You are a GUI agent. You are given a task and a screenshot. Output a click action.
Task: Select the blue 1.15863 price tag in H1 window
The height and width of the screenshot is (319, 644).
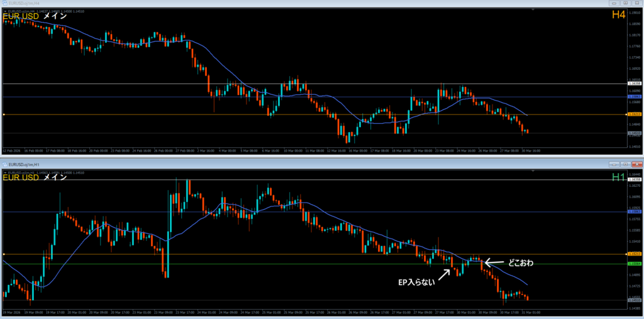pyautogui.click(x=635, y=211)
